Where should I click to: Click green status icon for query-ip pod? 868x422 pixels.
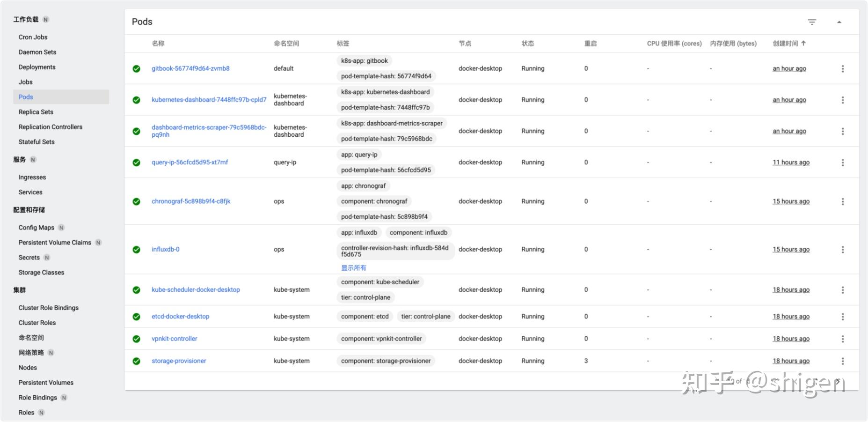(x=136, y=163)
